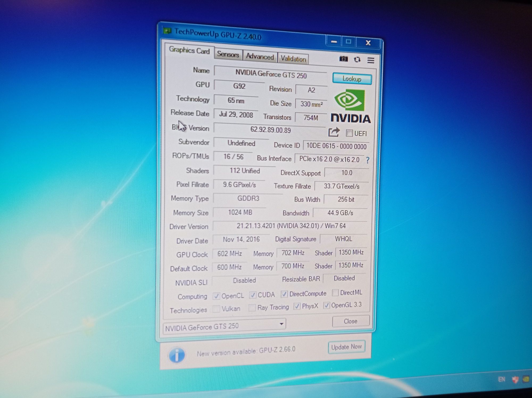Click the Bus Width 256 bit field
This screenshot has height=398, width=532.
tap(346, 199)
